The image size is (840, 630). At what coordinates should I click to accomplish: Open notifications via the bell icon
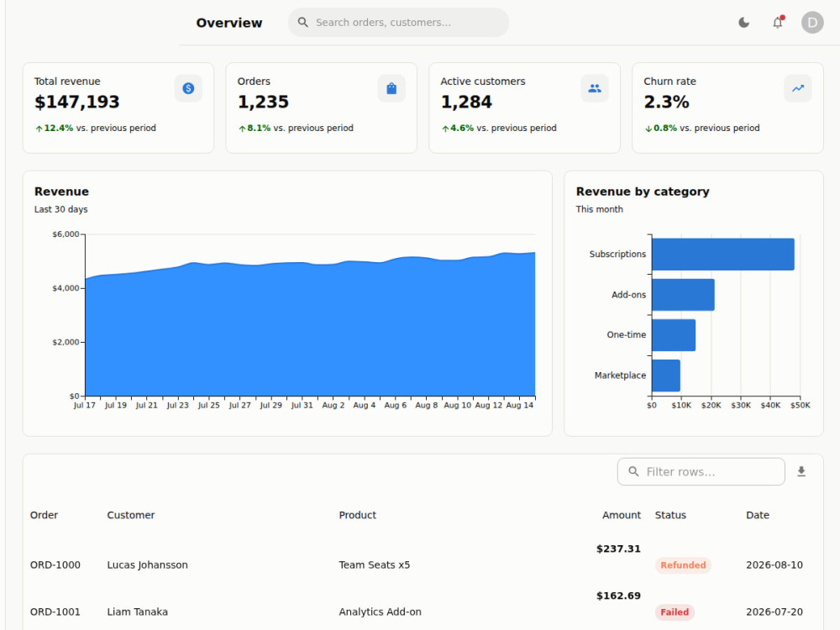778,23
